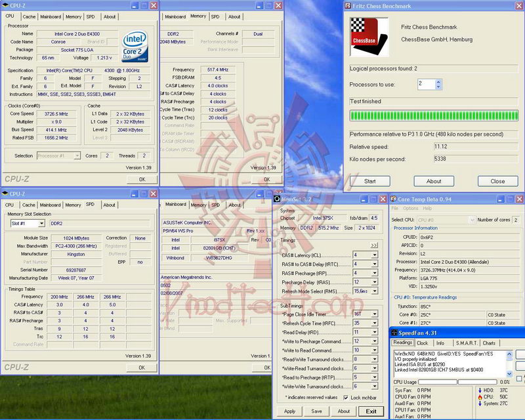The image size is (525, 420).
Task: Click the Kingston manufacturer field in SPD
Action: point(76,254)
